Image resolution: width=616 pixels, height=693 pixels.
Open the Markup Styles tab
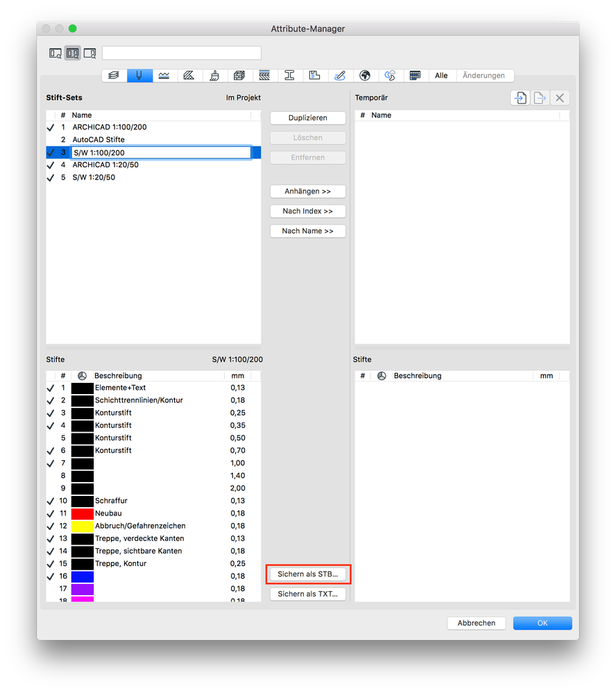point(341,76)
